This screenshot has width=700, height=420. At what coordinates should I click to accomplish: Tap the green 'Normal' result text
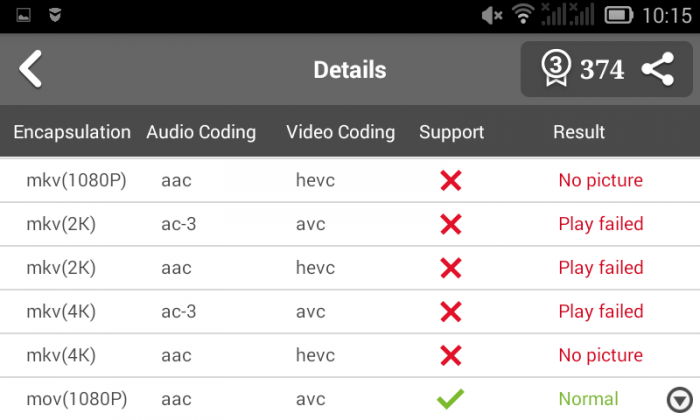tap(588, 399)
